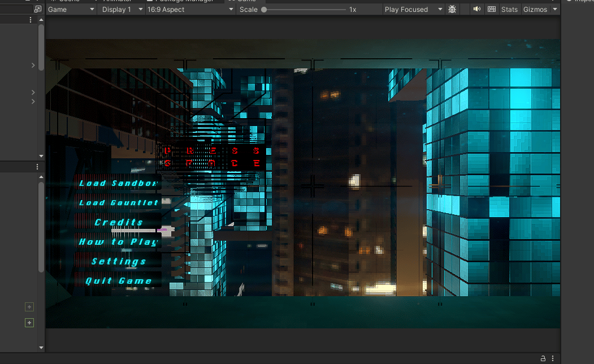Toggle the mute audio speaker icon
The width and height of the screenshot is (594, 364).
click(477, 9)
